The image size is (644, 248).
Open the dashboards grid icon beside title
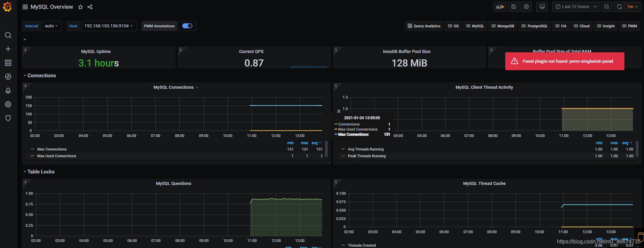pos(25,7)
